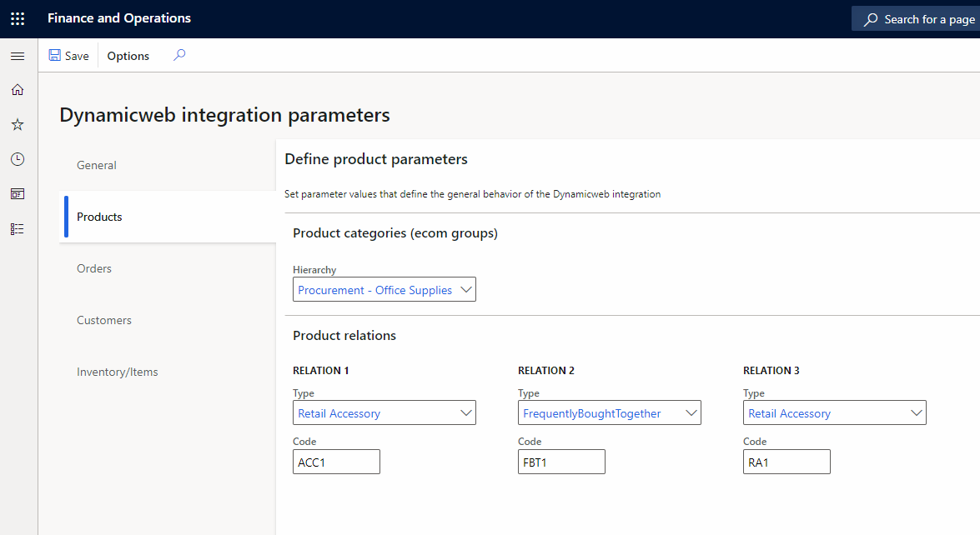Screen dimensions: 980x535
Task: Expand the hamburger navigation menu
Action: [18, 56]
